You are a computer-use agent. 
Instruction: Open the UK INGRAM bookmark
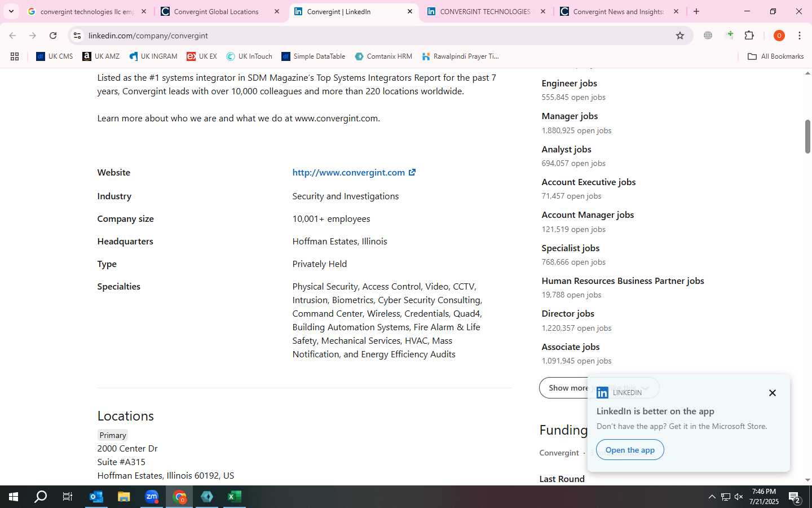click(153, 56)
